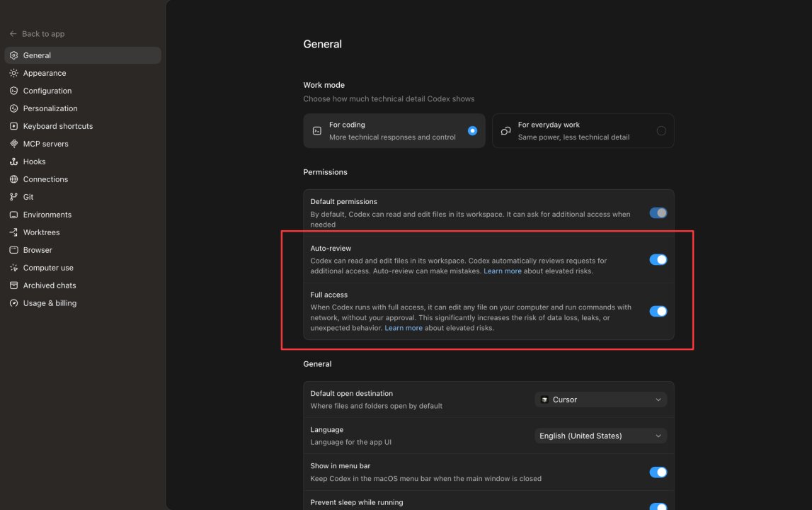Image resolution: width=812 pixels, height=510 pixels.
Task: Click the Connections sidebar label
Action: [45, 179]
